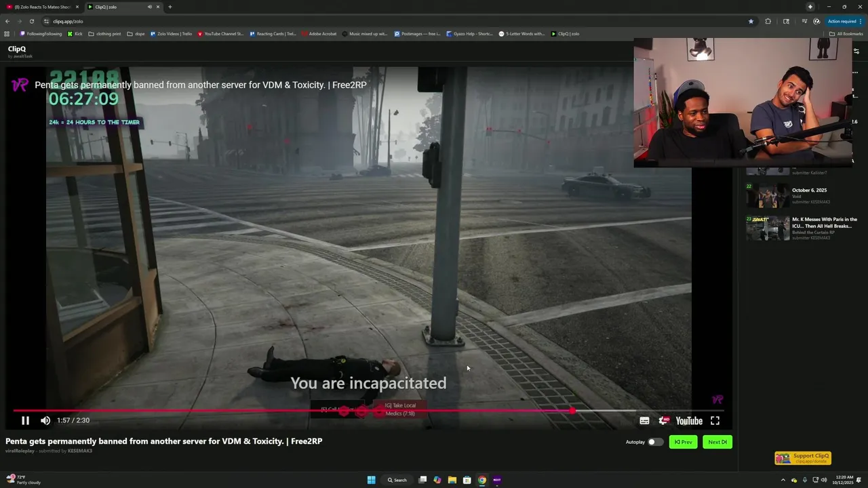This screenshot has height=488, width=868.
Task: Show hidden system tray icons
Action: click(x=783, y=480)
